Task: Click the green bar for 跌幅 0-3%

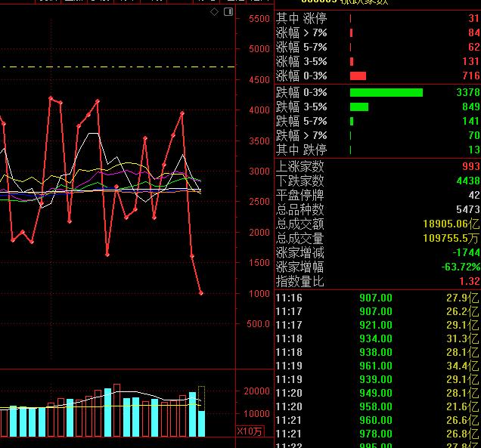Action: (x=386, y=92)
